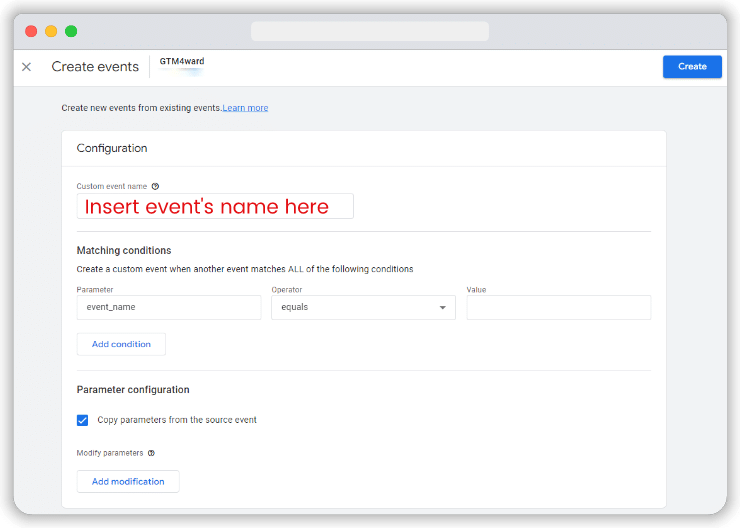Screen dimensions: 740x528
Task: Click the Custom event name help icon
Action: [155, 186]
